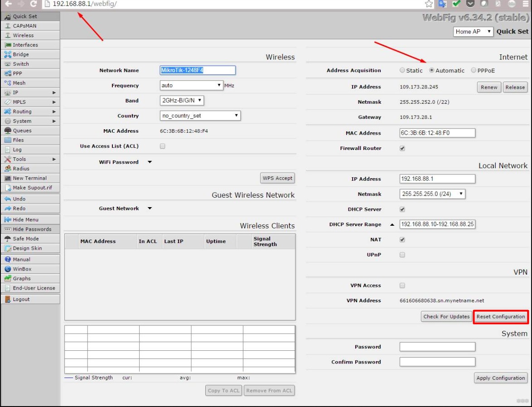Click the System Password input field
Screen dimensions: 532x407
[437, 347]
